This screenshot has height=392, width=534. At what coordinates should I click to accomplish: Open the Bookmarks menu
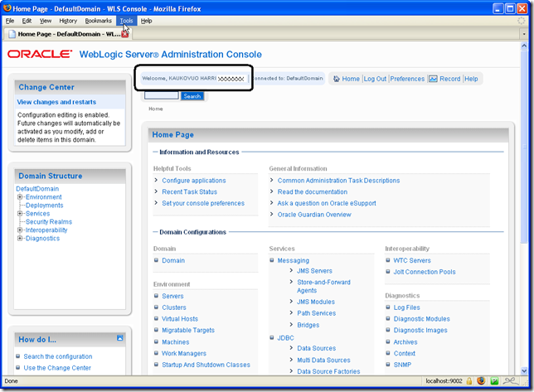[x=98, y=21]
